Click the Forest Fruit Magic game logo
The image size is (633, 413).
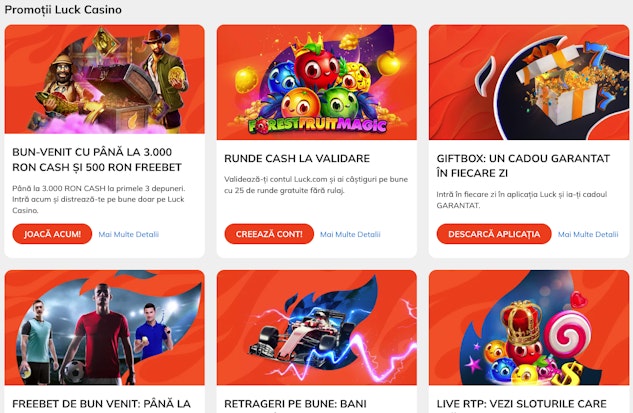click(317, 125)
